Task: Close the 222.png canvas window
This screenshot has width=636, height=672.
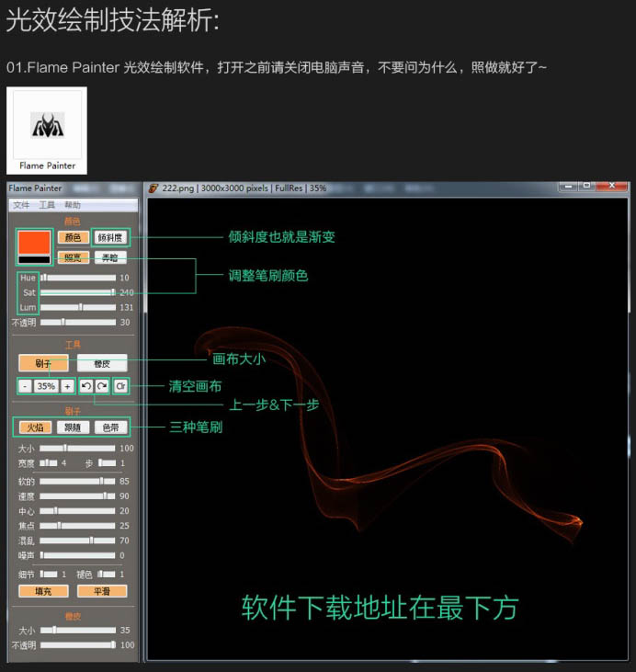Action: tap(612, 186)
